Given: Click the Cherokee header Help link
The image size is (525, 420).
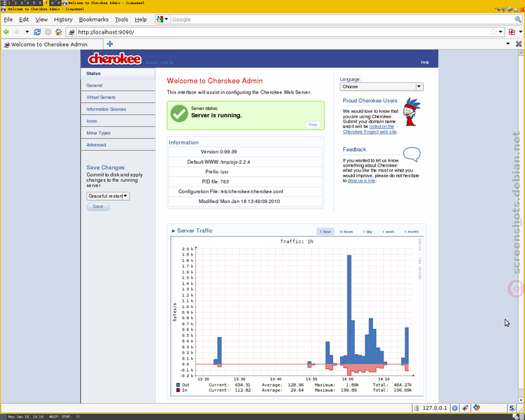Looking at the screenshot, I should [x=425, y=62].
